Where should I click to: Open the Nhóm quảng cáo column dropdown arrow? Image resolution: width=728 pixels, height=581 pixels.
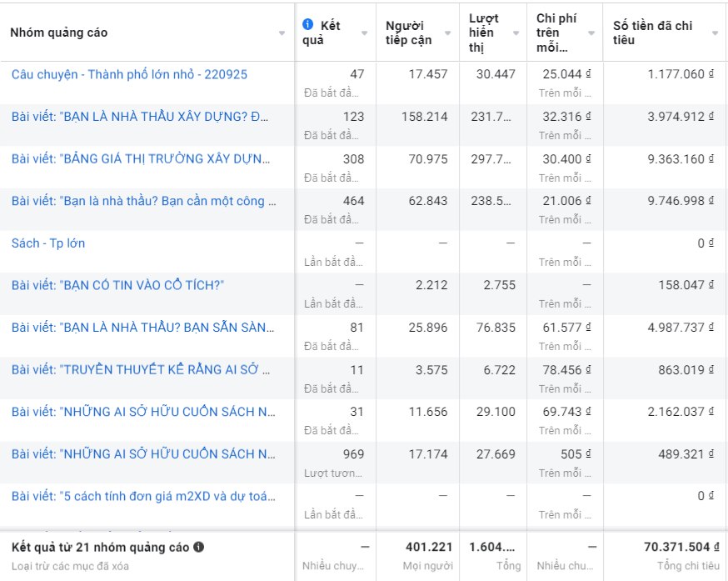click(282, 33)
